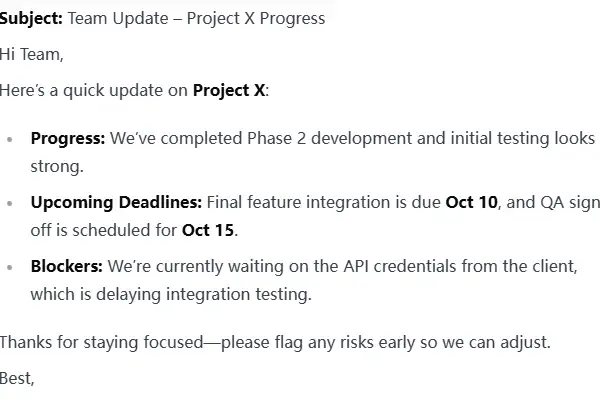600x400 pixels.
Task: Click the bullet dot before "Blockers:"
Action: click(10, 268)
